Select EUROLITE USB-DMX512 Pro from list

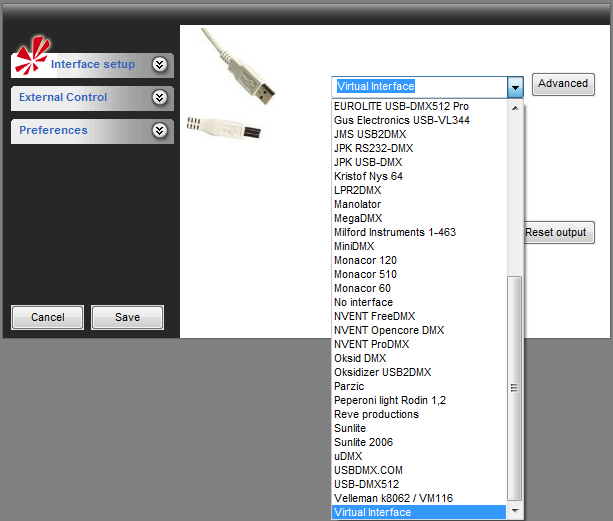419,106
